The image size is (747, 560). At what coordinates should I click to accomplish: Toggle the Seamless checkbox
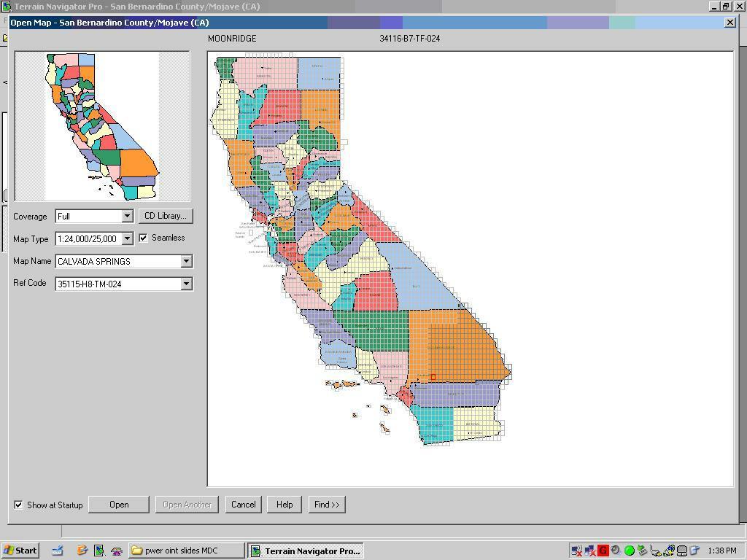click(x=143, y=238)
